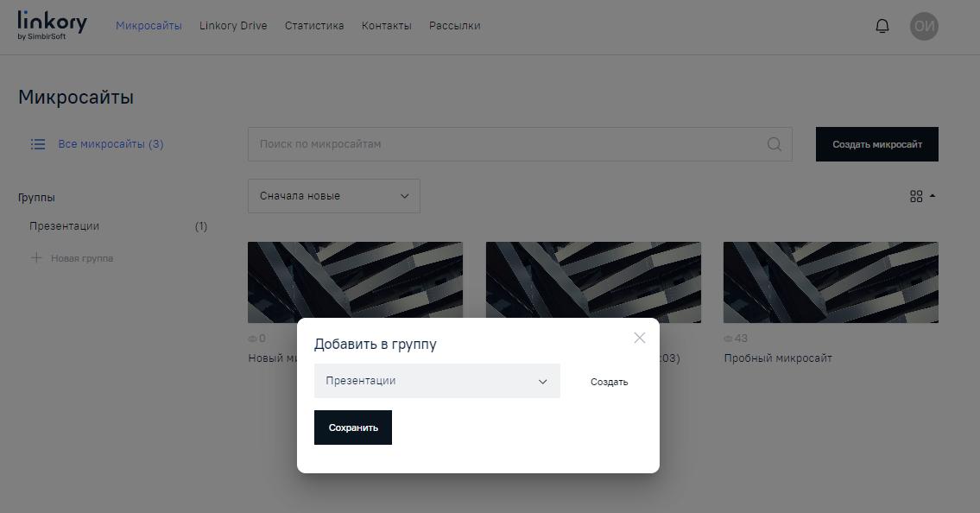
Task: Click the search magnifier icon
Action: point(774,144)
